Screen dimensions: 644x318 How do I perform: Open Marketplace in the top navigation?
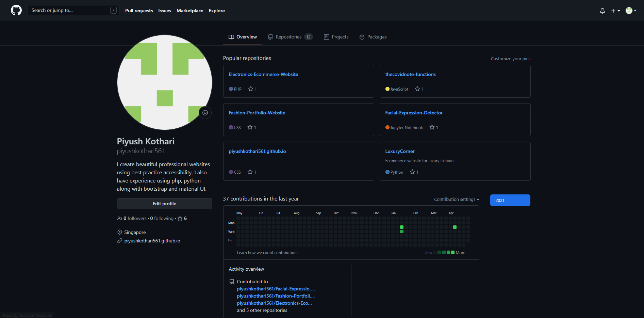pyautogui.click(x=189, y=11)
